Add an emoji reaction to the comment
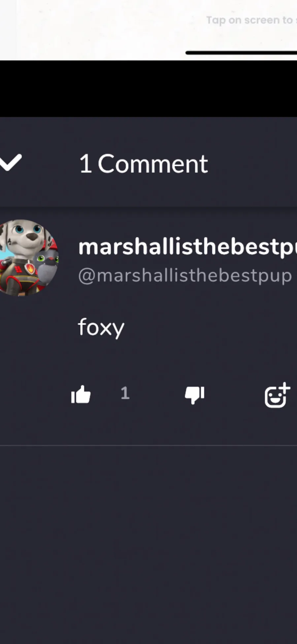The height and width of the screenshot is (644, 297). tap(277, 395)
